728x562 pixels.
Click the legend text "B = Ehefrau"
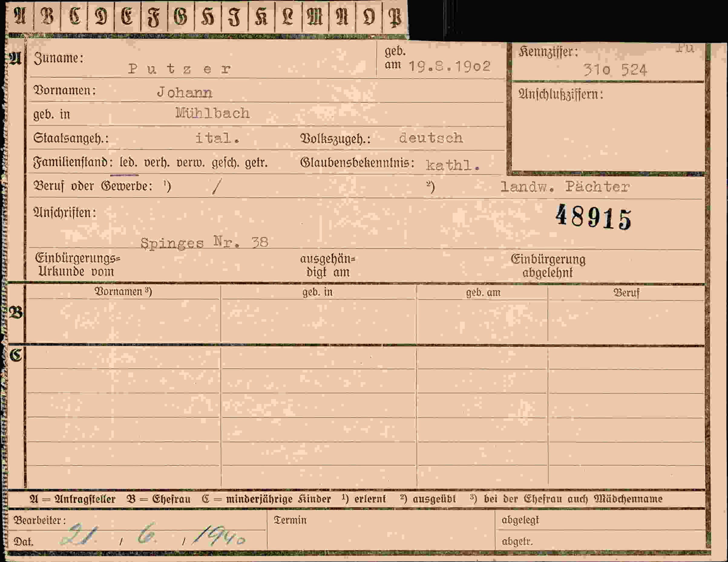(x=158, y=499)
